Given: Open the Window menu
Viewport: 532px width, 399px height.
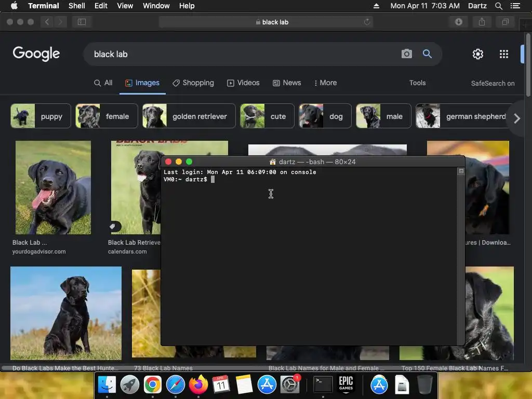Looking at the screenshot, I should pyautogui.click(x=156, y=6).
